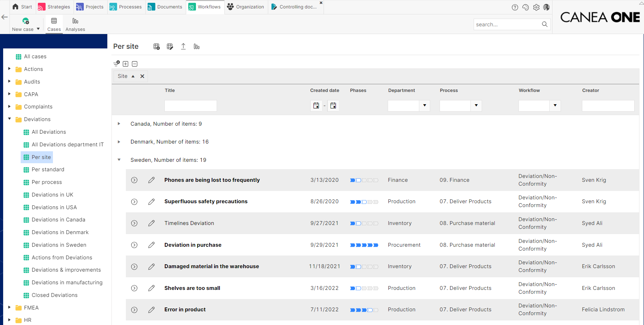Open the chart icon in the Per site header
This screenshot has width=644, height=325.
197,46
